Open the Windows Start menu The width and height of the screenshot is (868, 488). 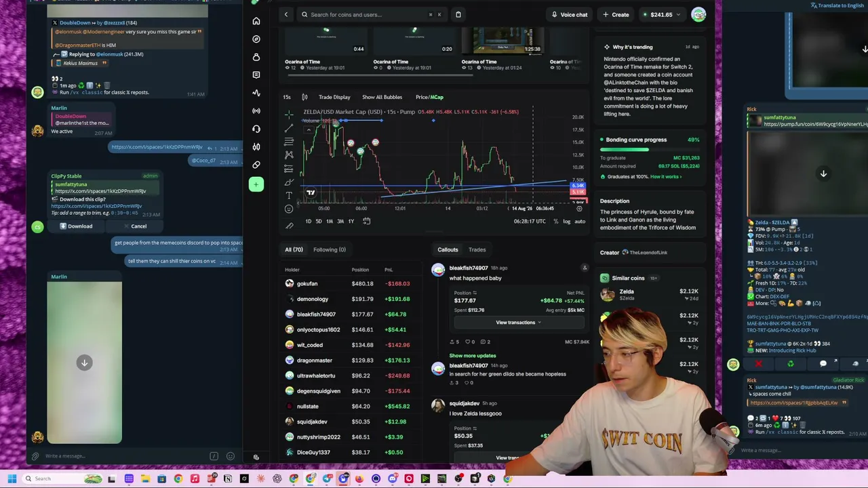tap(12, 479)
